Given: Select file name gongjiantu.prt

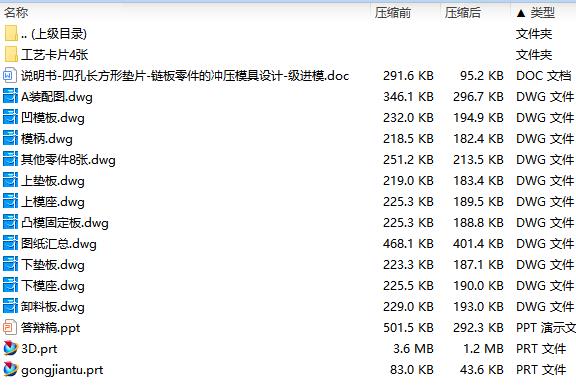Looking at the screenshot, I should tap(62, 370).
